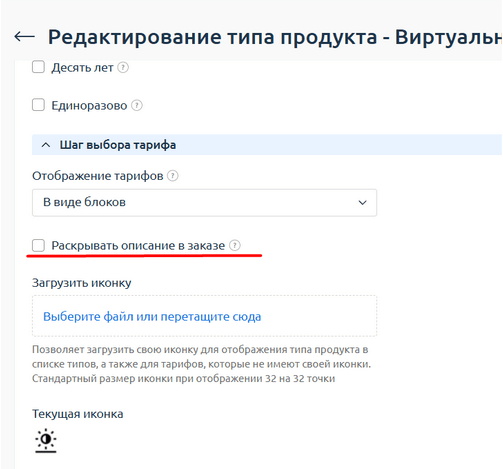Click the Загрузить иконку field label
503x469 pixels.
(x=82, y=283)
